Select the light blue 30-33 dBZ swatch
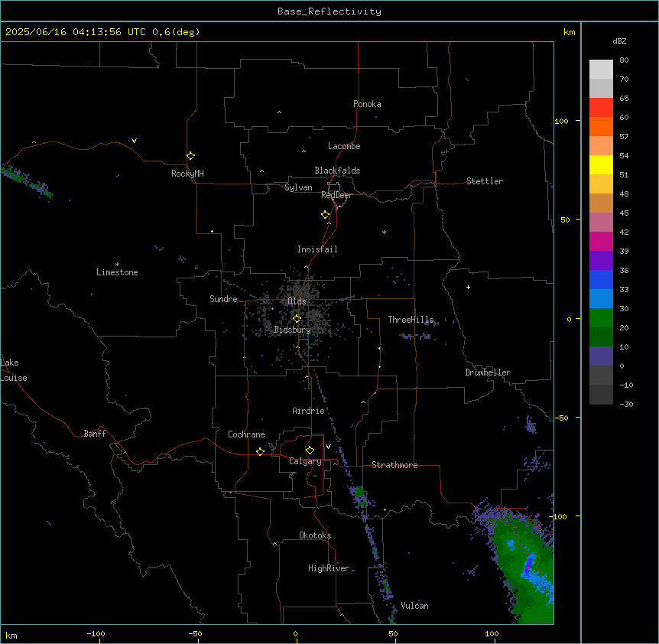The width and height of the screenshot is (659, 644). 601,298
